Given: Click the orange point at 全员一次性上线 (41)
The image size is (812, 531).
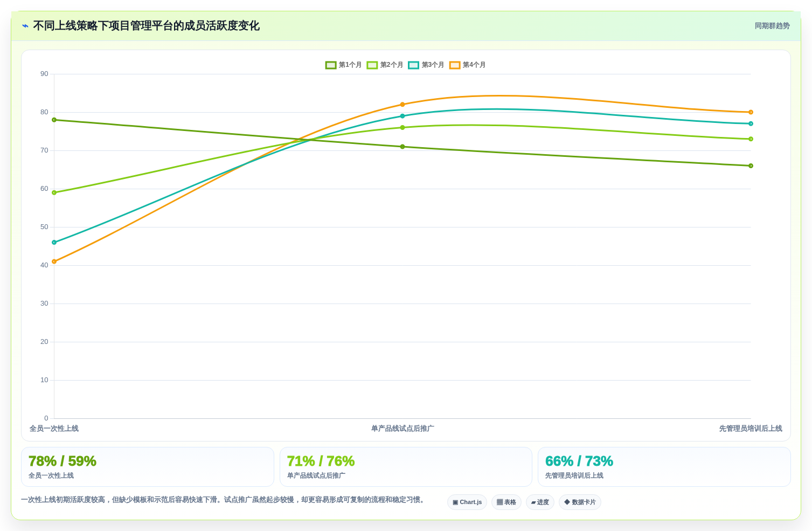Looking at the screenshot, I should point(54,261).
